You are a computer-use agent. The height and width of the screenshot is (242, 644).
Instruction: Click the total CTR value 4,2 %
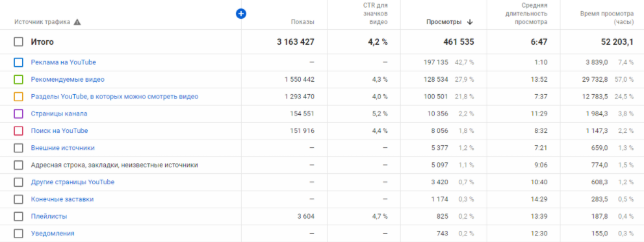(x=378, y=42)
